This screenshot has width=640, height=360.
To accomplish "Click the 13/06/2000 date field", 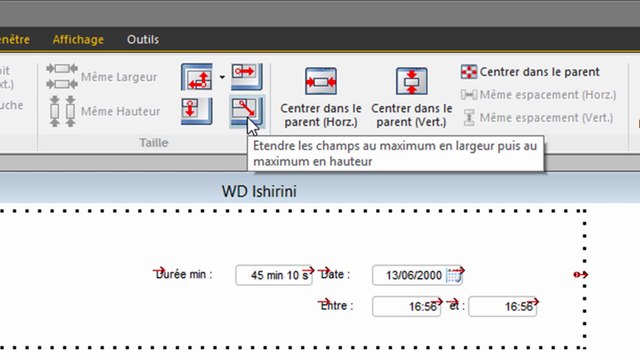I will click(x=417, y=275).
